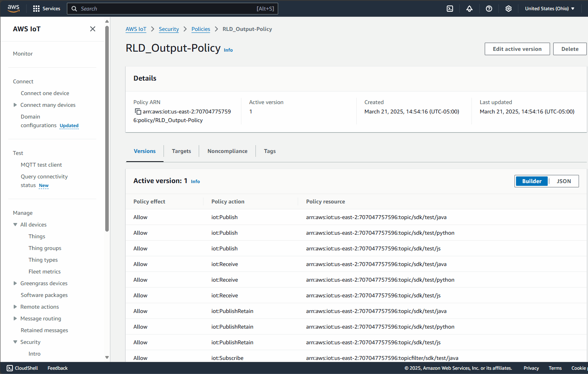Viewport: 588px width, 374px height.
Task: Collapse the All devices section
Action: point(15,225)
